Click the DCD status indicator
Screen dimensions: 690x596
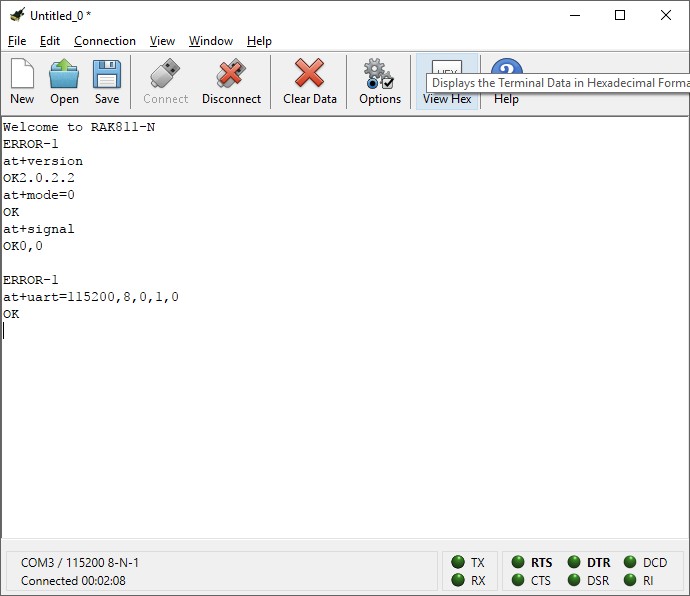(x=631, y=563)
